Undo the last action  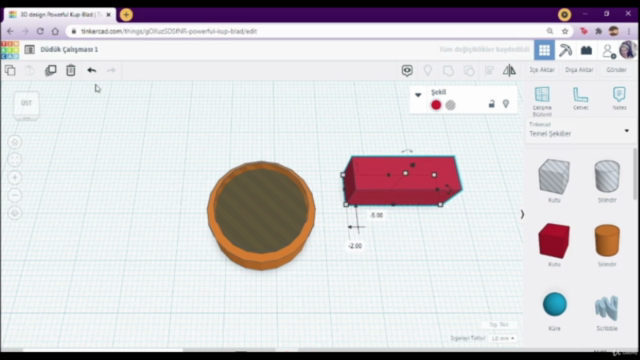pos(91,70)
